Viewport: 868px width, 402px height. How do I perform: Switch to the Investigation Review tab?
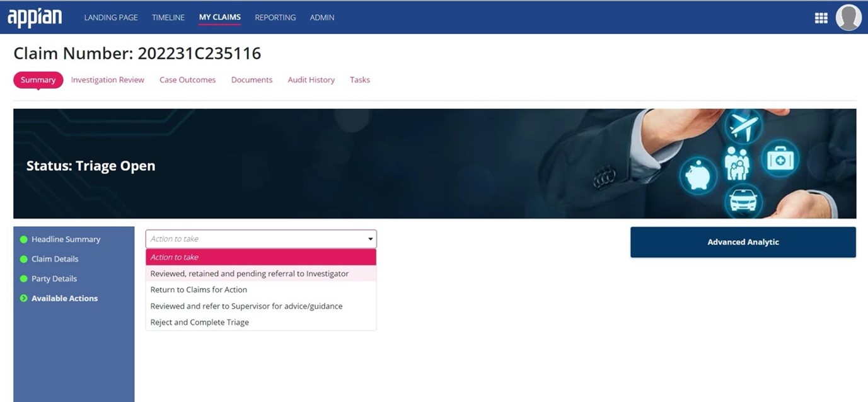pyautogui.click(x=107, y=80)
